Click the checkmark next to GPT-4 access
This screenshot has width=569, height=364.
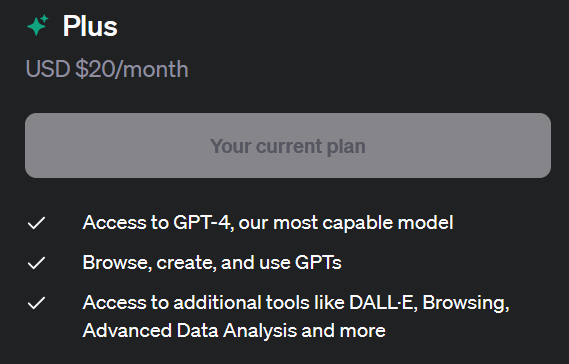pos(36,223)
